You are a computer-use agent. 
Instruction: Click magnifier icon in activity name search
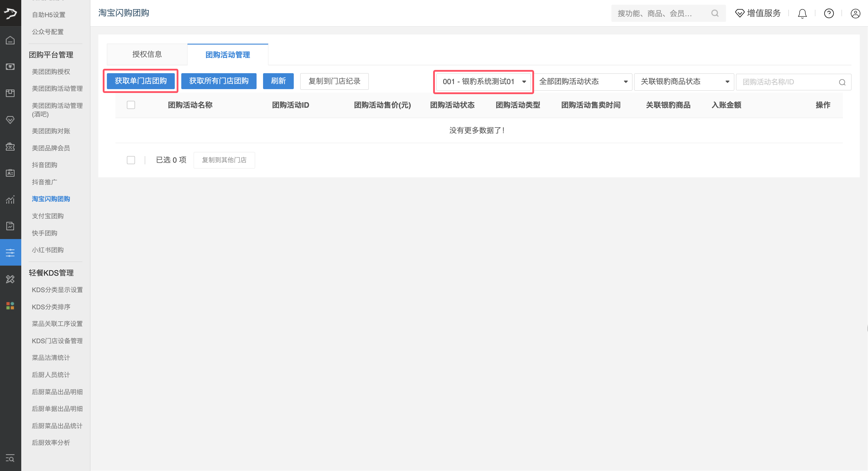(842, 82)
